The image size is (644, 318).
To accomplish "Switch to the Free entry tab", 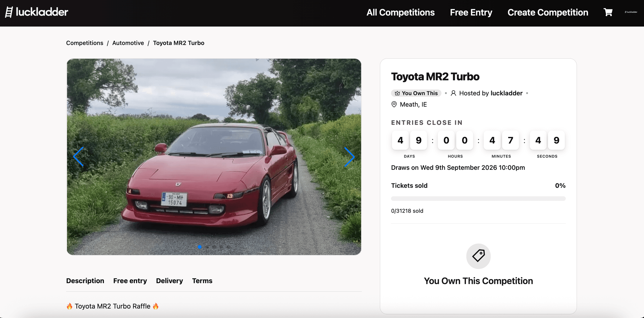I will (130, 281).
